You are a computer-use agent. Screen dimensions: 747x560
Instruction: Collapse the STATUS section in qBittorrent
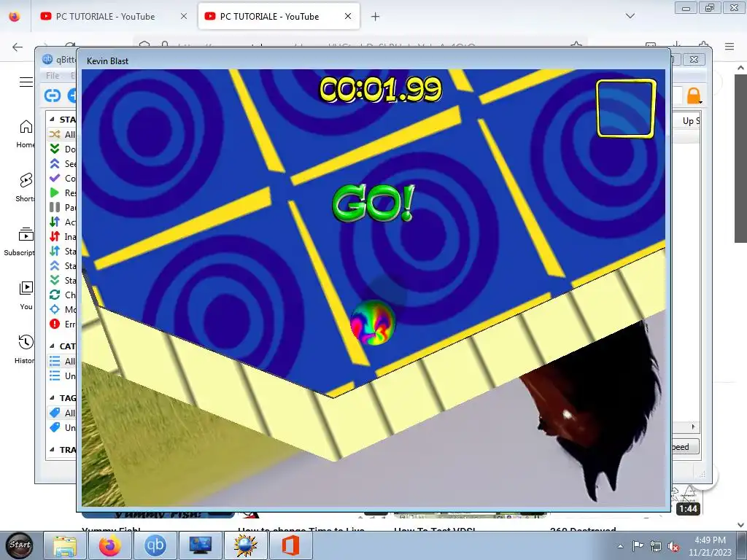click(x=52, y=119)
